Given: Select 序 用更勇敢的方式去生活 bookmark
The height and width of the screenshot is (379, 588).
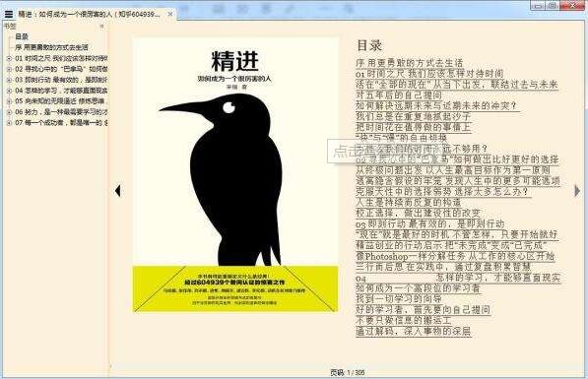Looking at the screenshot, I should [x=51, y=47].
